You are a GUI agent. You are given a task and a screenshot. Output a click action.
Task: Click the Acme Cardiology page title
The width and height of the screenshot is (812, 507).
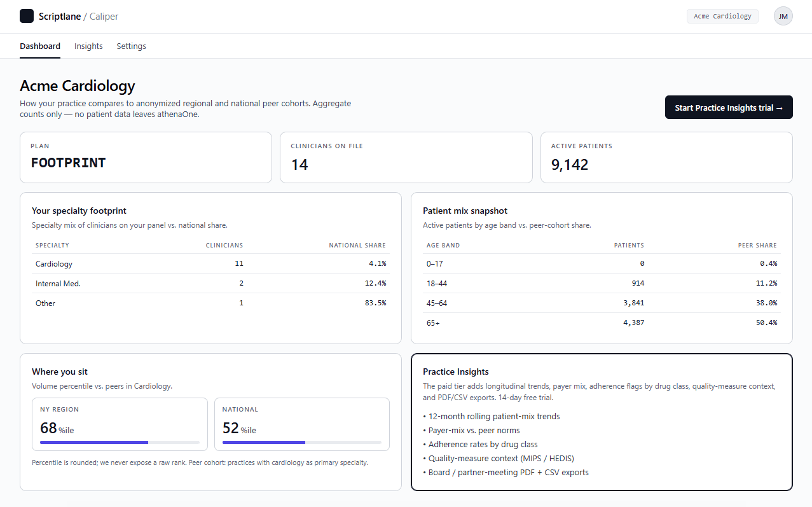coord(78,86)
